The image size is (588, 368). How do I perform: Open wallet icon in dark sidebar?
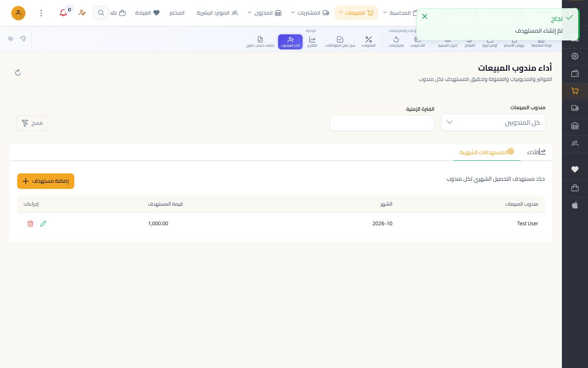tap(575, 74)
